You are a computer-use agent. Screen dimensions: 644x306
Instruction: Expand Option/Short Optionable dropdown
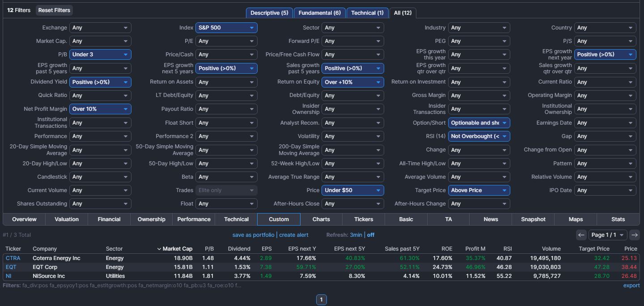(479, 123)
